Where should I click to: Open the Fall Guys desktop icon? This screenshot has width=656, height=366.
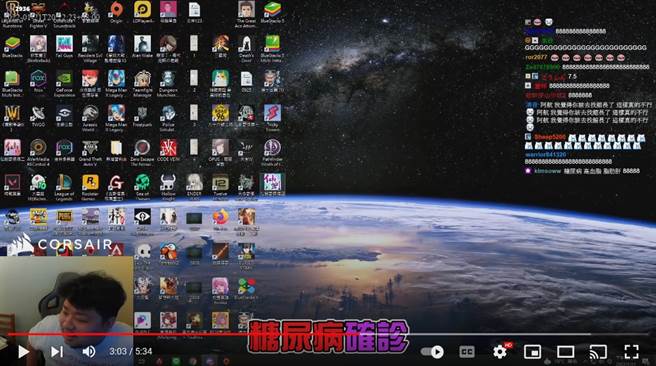[64, 47]
